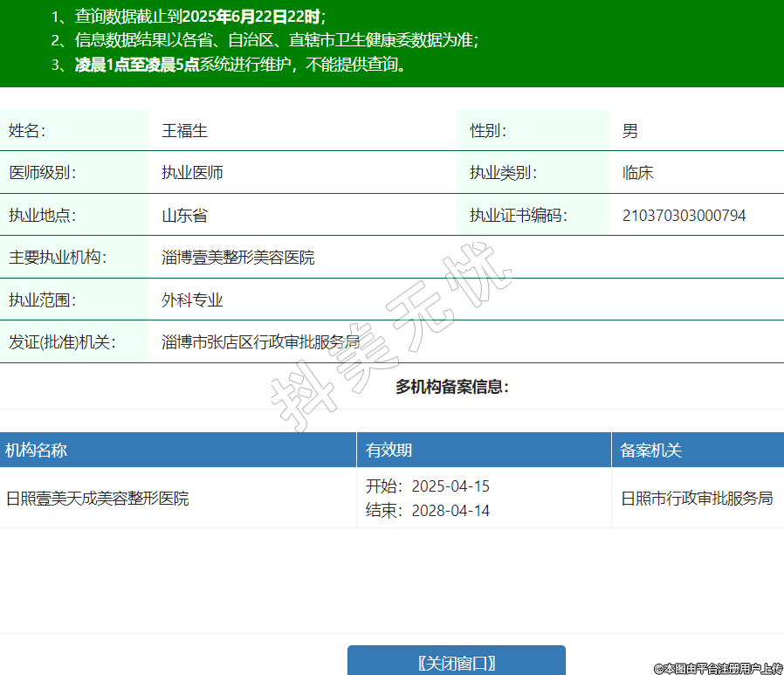Click the 多机构备案信息 section heading
Viewport: 784px width, 675px height.
click(x=451, y=387)
